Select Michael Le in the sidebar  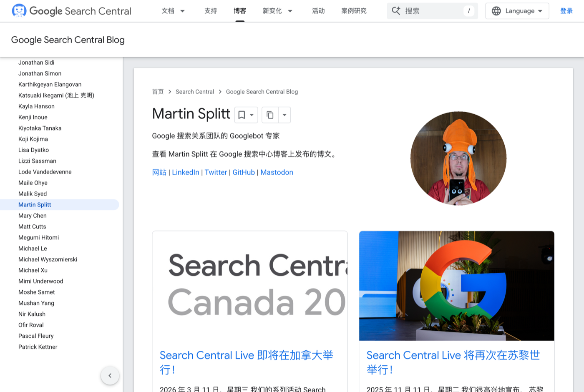(x=33, y=249)
